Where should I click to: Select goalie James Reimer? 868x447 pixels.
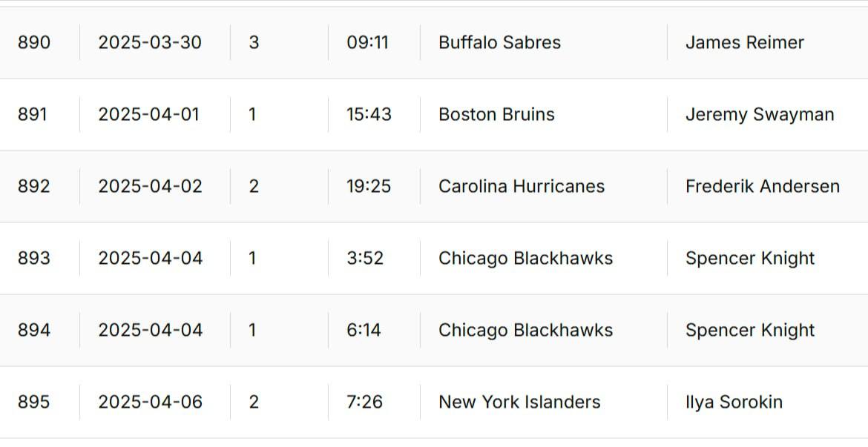coord(744,42)
